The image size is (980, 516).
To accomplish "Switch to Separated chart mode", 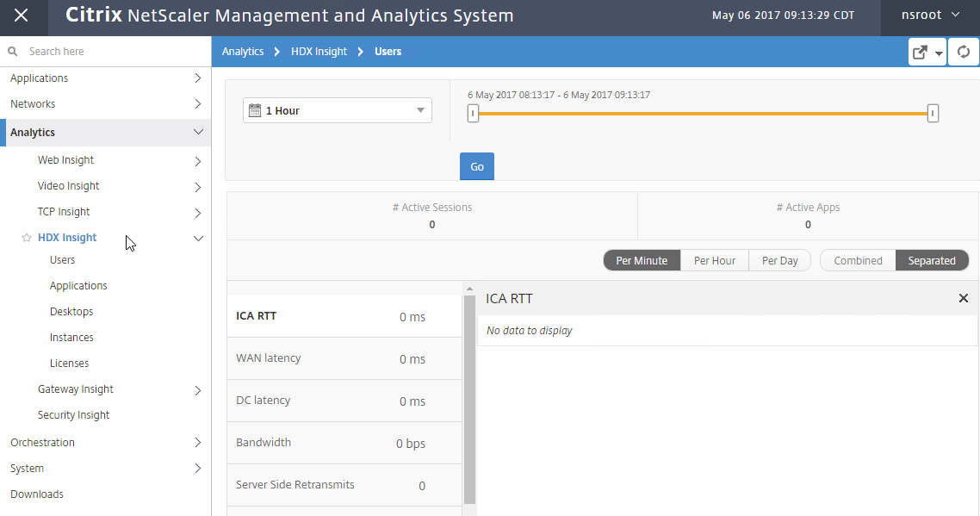I will click(932, 260).
